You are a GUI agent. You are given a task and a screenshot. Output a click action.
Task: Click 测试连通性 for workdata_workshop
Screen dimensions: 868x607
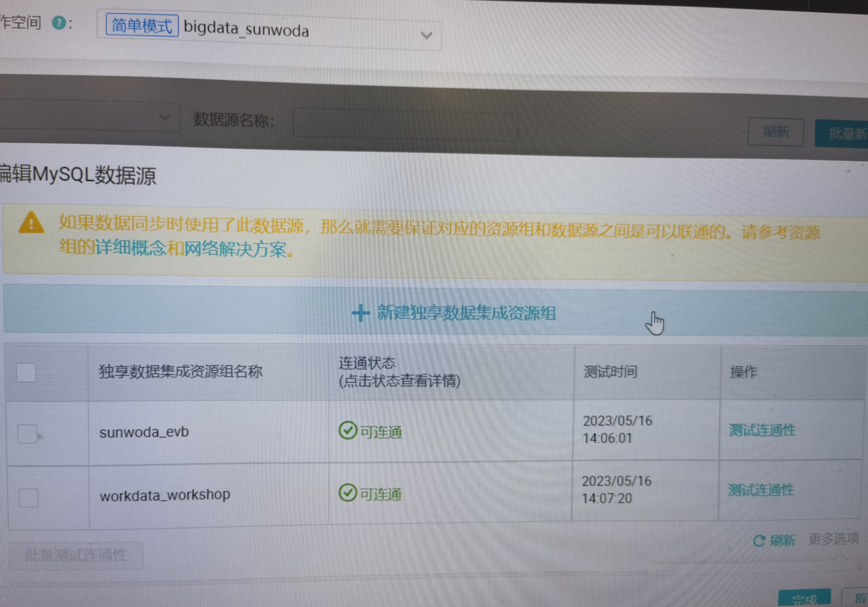(761, 490)
